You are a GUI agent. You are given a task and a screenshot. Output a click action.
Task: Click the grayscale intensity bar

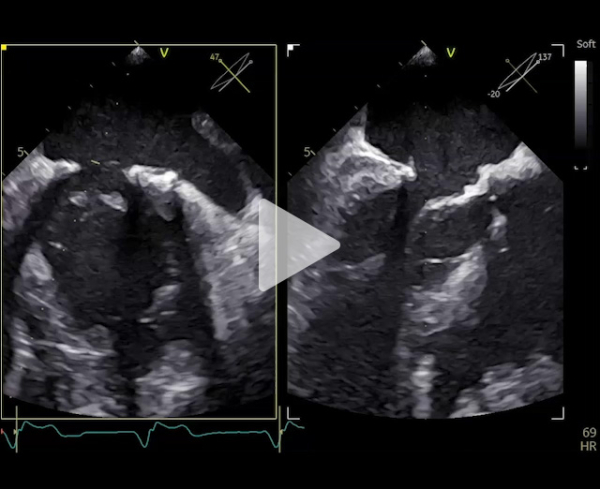[x=581, y=102]
